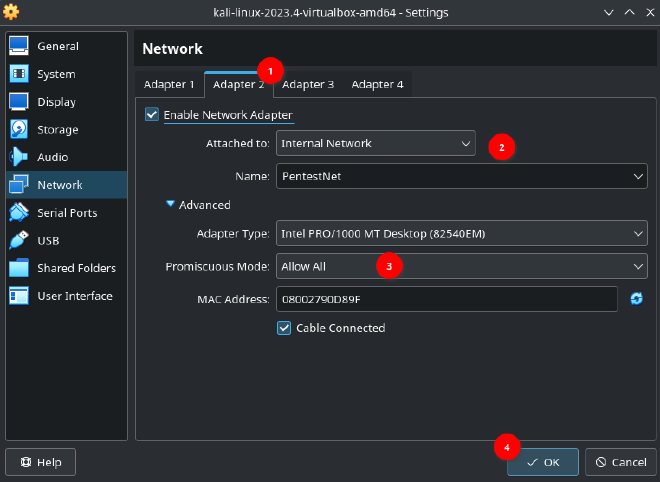Click the settings gear icon in title bar
The image size is (660, 482).
click(x=11, y=12)
